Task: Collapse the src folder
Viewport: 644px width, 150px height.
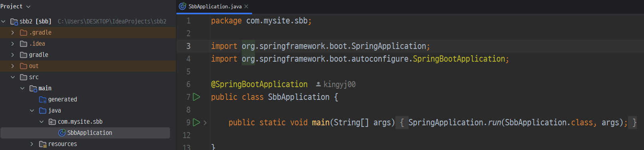Action: [x=13, y=77]
